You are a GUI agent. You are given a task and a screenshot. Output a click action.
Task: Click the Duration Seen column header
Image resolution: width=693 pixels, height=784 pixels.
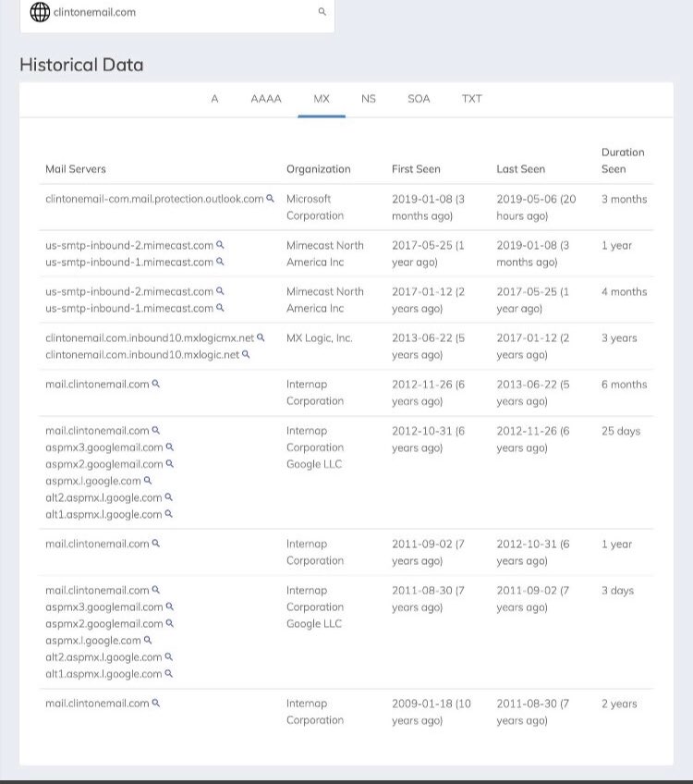pyautogui.click(x=623, y=161)
